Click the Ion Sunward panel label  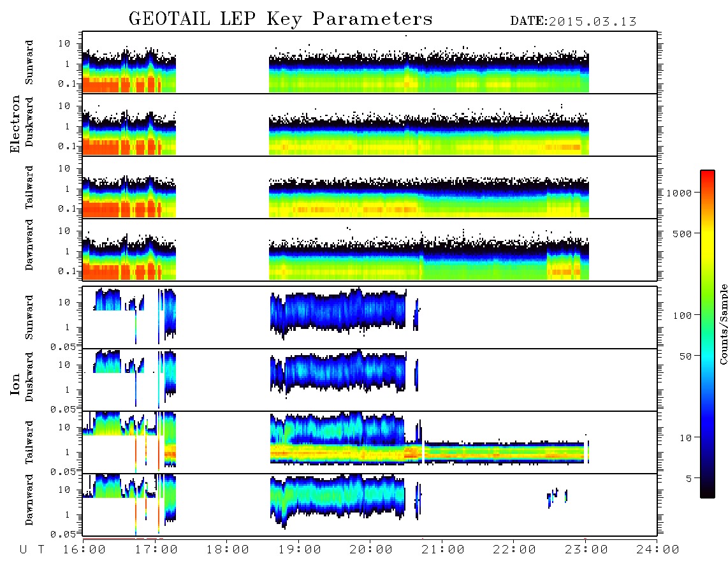[x=29, y=317]
